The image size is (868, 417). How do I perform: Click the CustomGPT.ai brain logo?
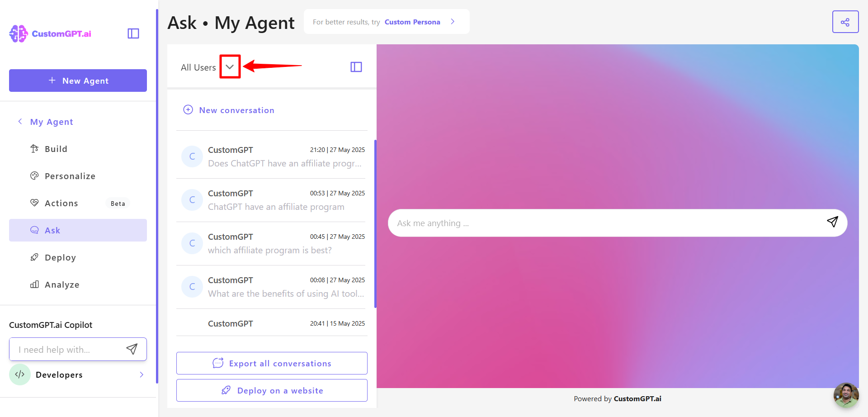click(19, 33)
